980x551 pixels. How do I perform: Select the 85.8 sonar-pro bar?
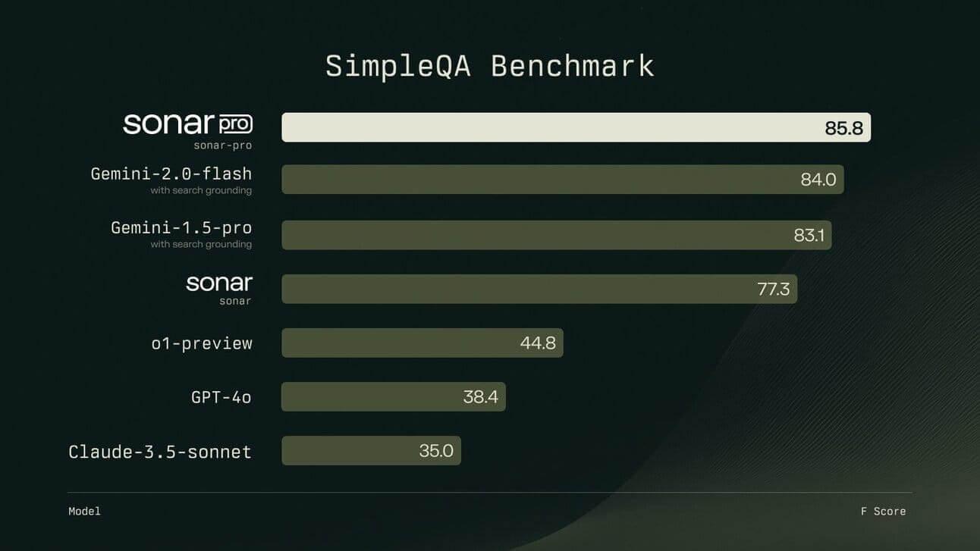click(x=576, y=127)
